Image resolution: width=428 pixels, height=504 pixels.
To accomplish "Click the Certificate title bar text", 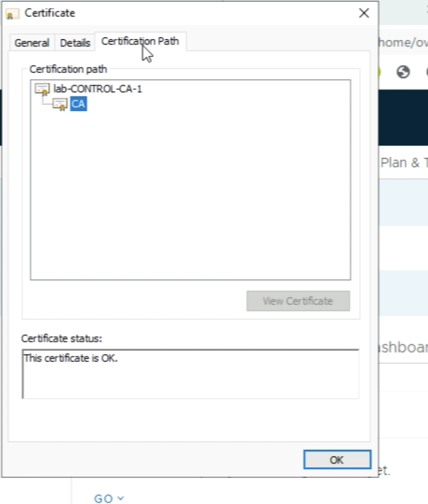I will pyautogui.click(x=50, y=13).
